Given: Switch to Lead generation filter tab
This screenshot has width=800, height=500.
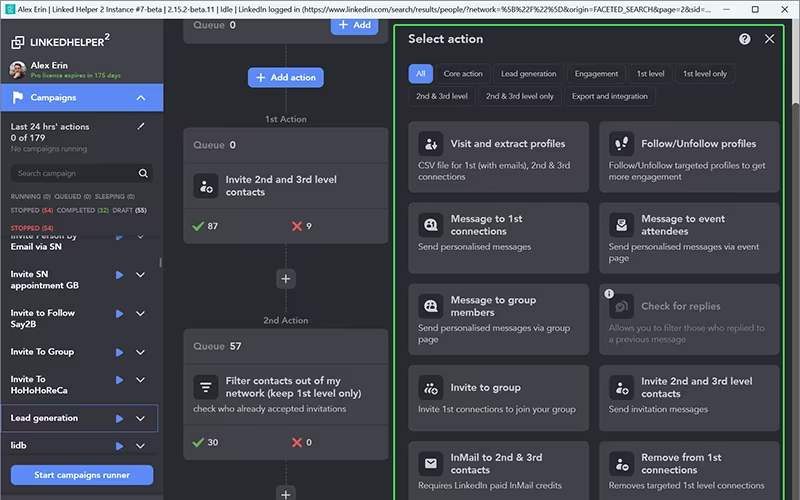Looking at the screenshot, I should point(529,74).
